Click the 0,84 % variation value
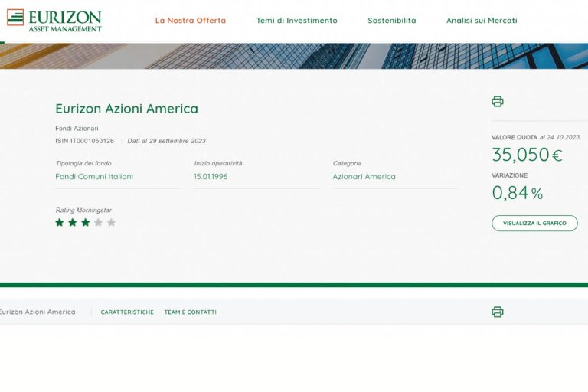 [x=518, y=193]
